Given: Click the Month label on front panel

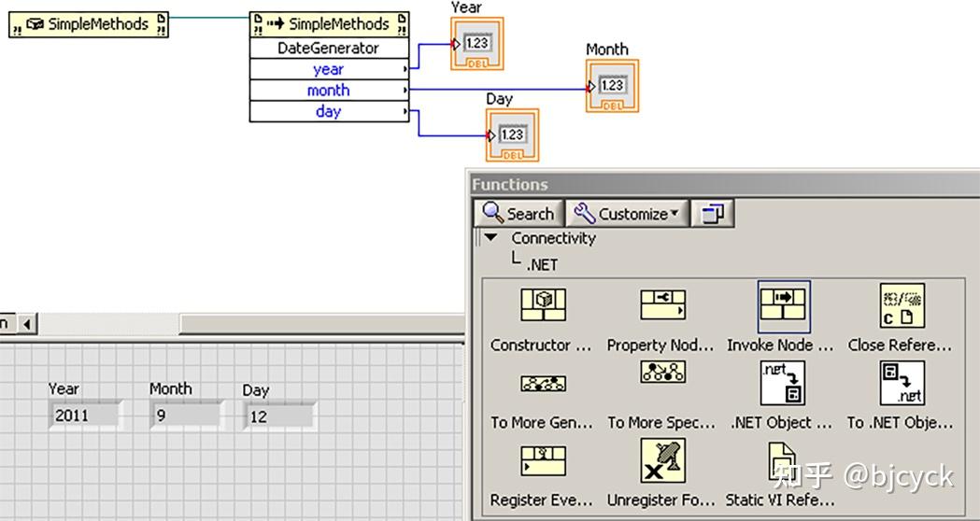Looking at the screenshot, I should [x=171, y=389].
